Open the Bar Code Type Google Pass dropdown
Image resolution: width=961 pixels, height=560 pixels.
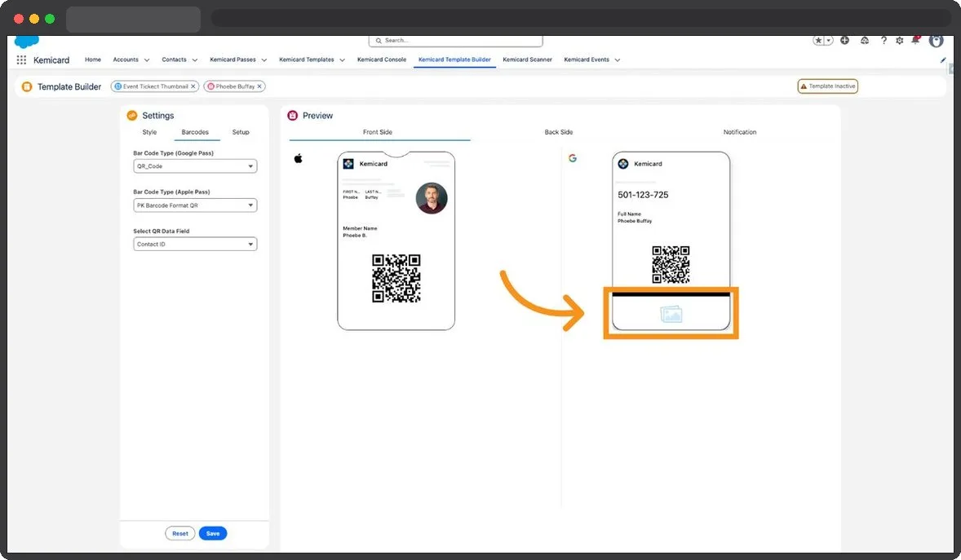point(195,166)
